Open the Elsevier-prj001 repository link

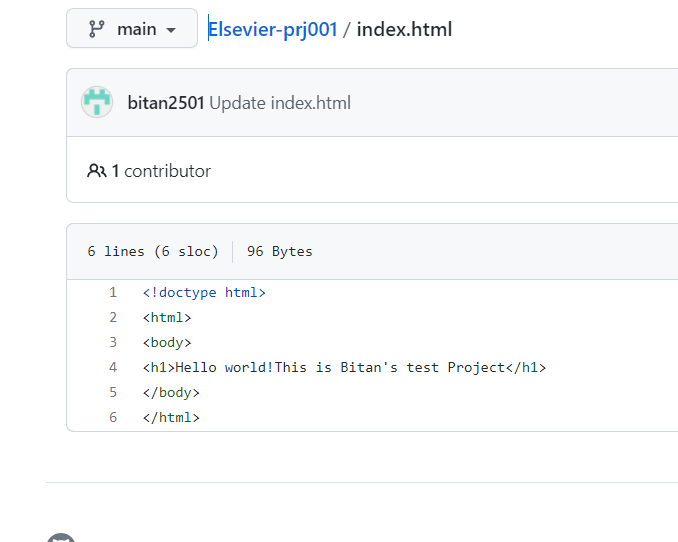tap(272, 29)
